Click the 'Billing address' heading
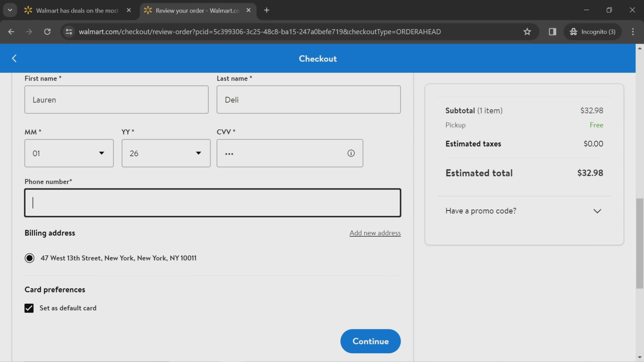 50,233
